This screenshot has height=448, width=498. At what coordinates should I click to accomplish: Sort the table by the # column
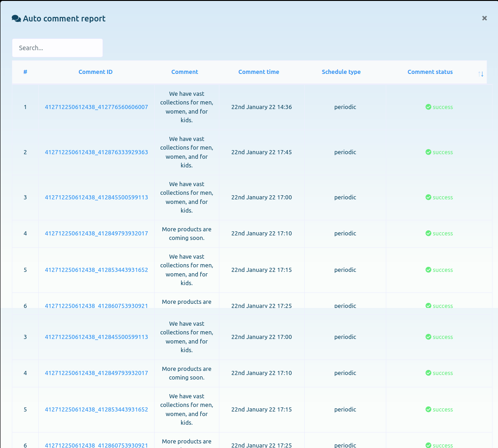click(x=25, y=72)
